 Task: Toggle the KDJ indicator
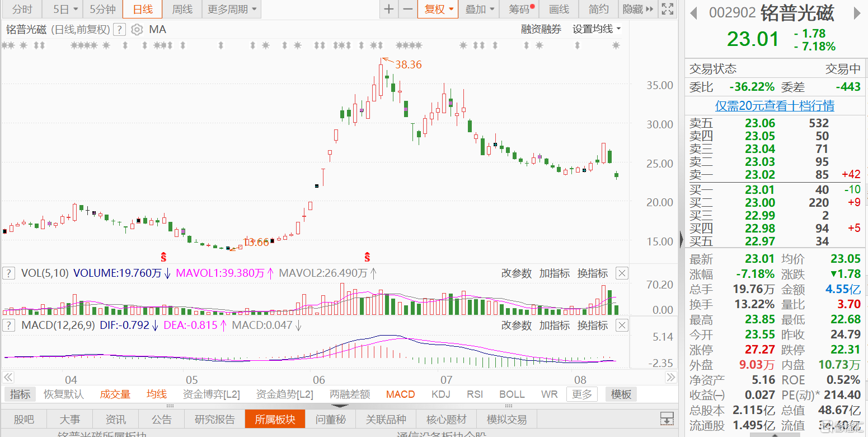click(441, 394)
